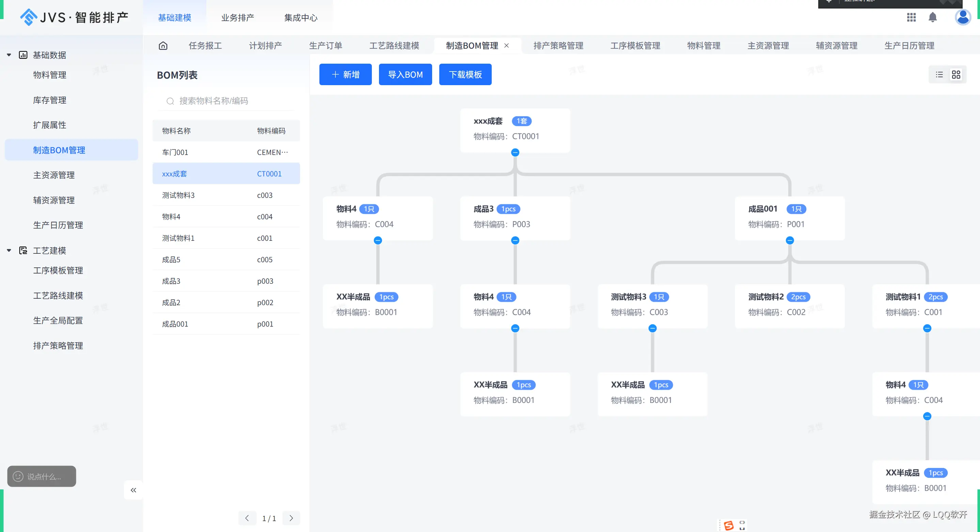Close the 制造BOM管理 tab
This screenshot has height=532, width=980.
coord(506,46)
